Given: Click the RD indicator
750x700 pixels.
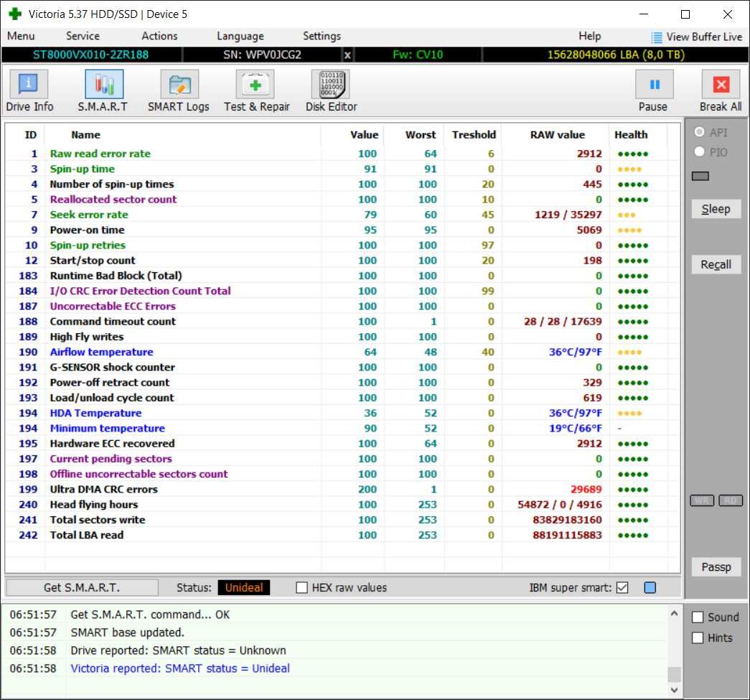Looking at the screenshot, I should [x=731, y=500].
